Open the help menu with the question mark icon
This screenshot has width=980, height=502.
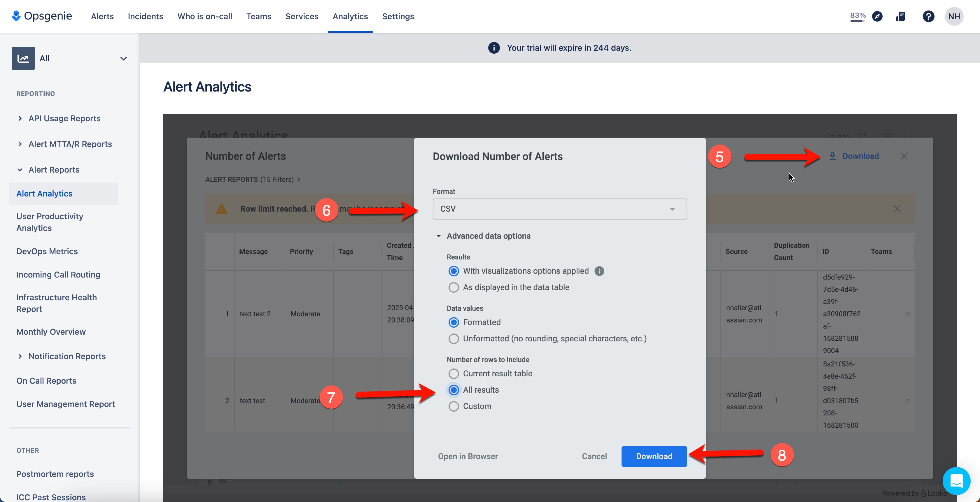pyautogui.click(x=928, y=16)
